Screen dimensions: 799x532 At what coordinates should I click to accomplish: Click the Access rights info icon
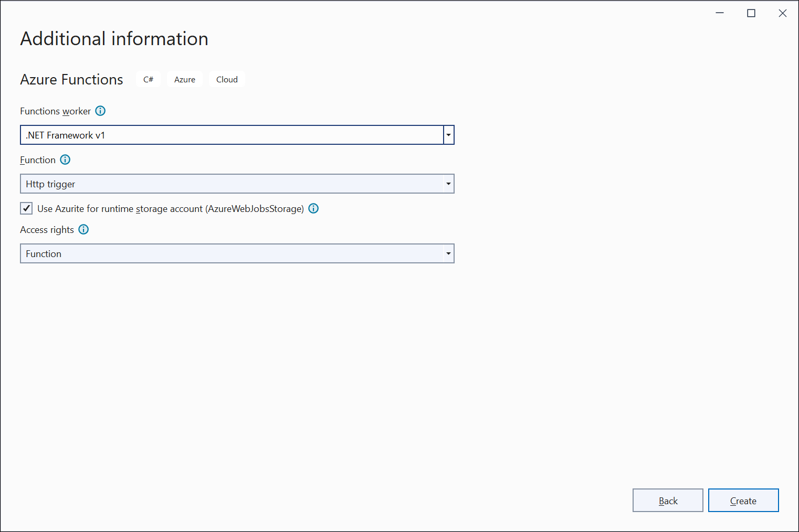tap(83, 229)
